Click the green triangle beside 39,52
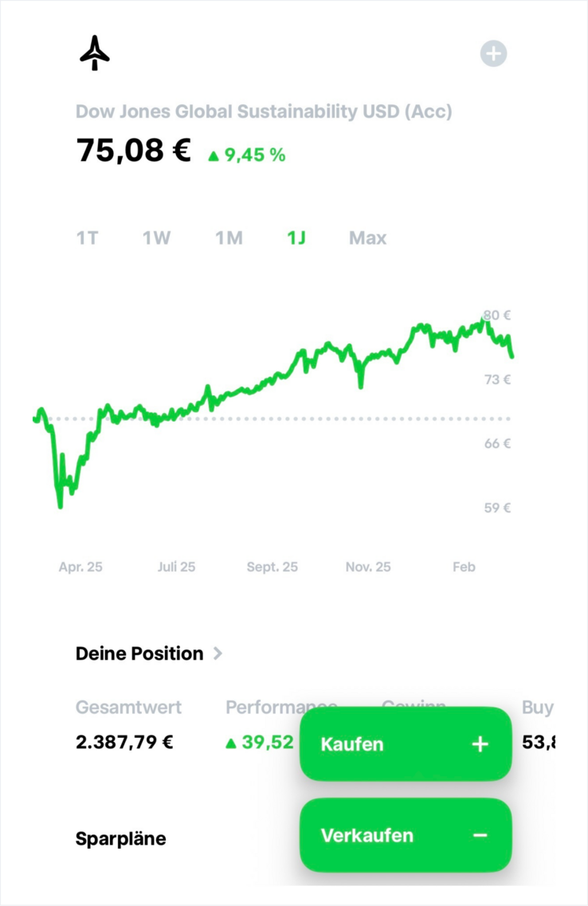This screenshot has height=906, width=588. [x=231, y=743]
